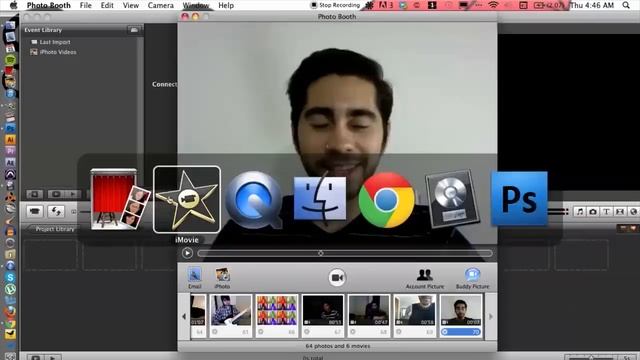Open iMovie titles browser T icon
This screenshot has width=640, height=360.
607,211
